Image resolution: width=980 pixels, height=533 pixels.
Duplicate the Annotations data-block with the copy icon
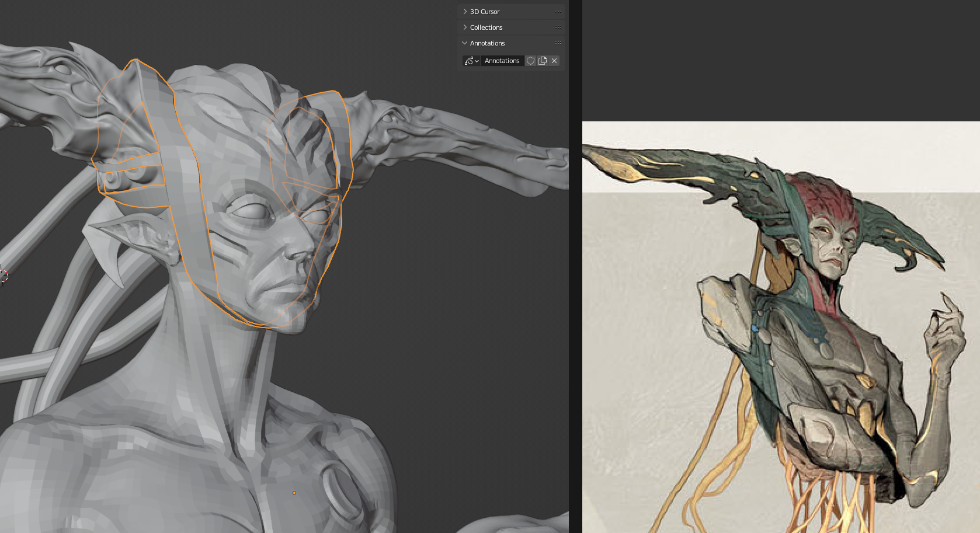[543, 61]
